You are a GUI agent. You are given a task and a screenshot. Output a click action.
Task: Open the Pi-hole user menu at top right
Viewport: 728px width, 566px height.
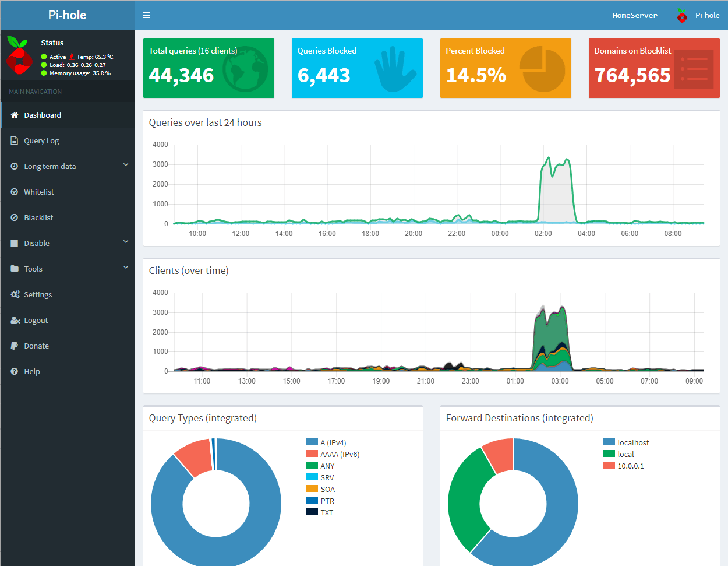(x=698, y=16)
